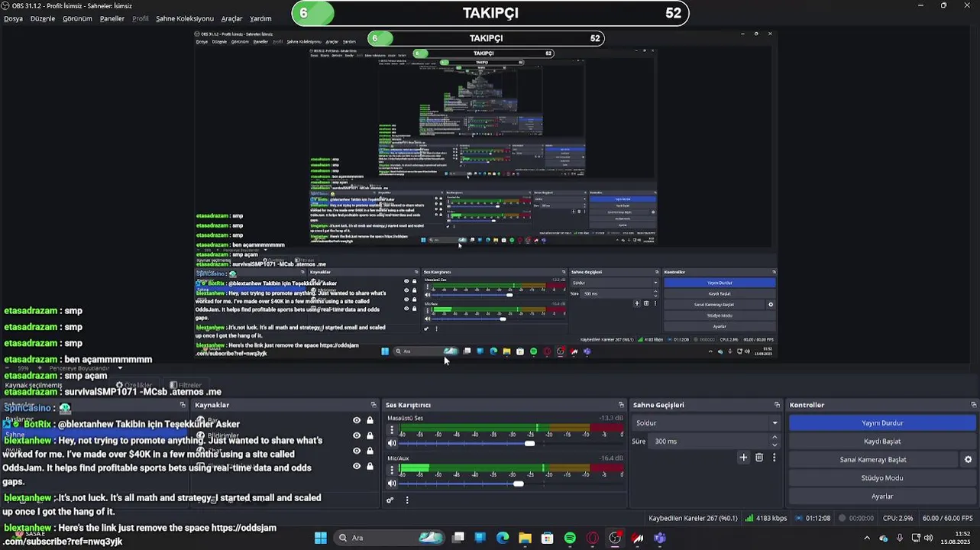Increase transition Süre with up arrow

click(775, 438)
